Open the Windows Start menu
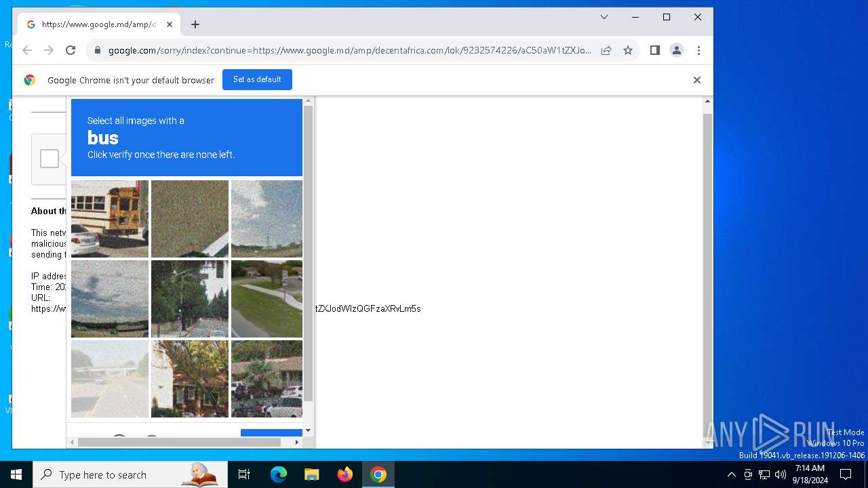 [x=16, y=474]
